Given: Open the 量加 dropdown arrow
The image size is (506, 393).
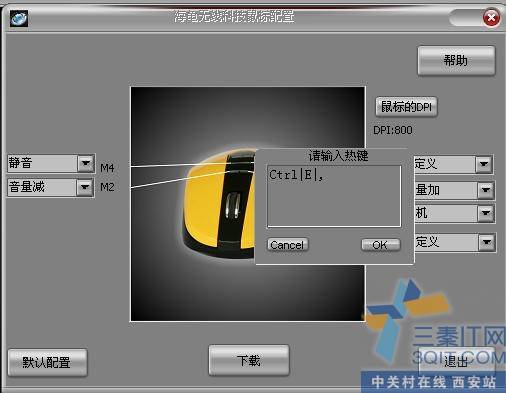Looking at the screenshot, I should point(485,190).
